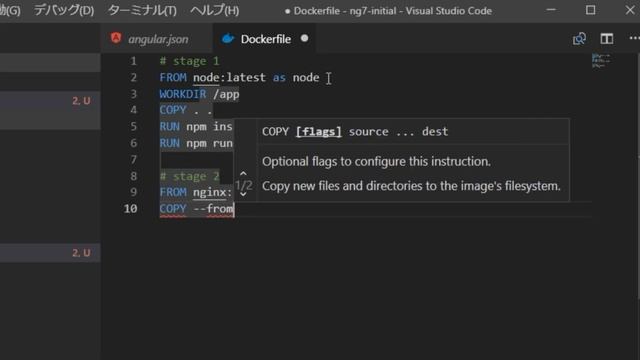
Task: Show next signature with down chevron
Action: point(243,194)
